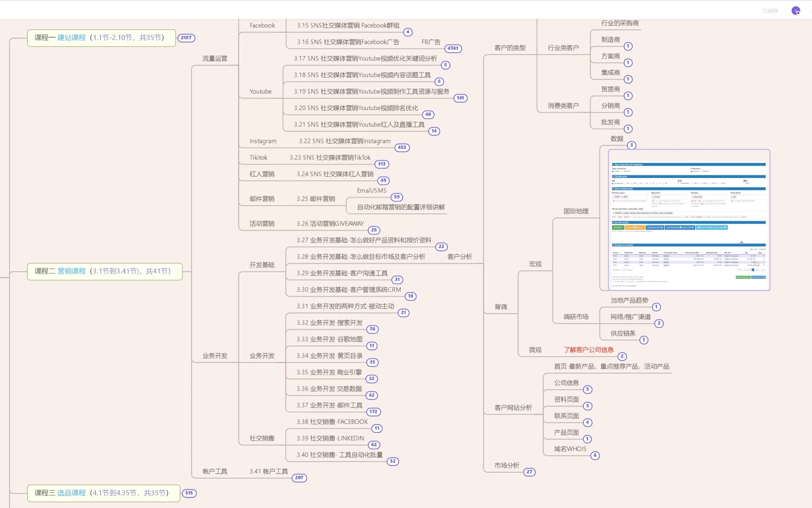Select the 开发基础 node
Image resolution: width=812 pixels, height=508 pixels.
coord(262,265)
